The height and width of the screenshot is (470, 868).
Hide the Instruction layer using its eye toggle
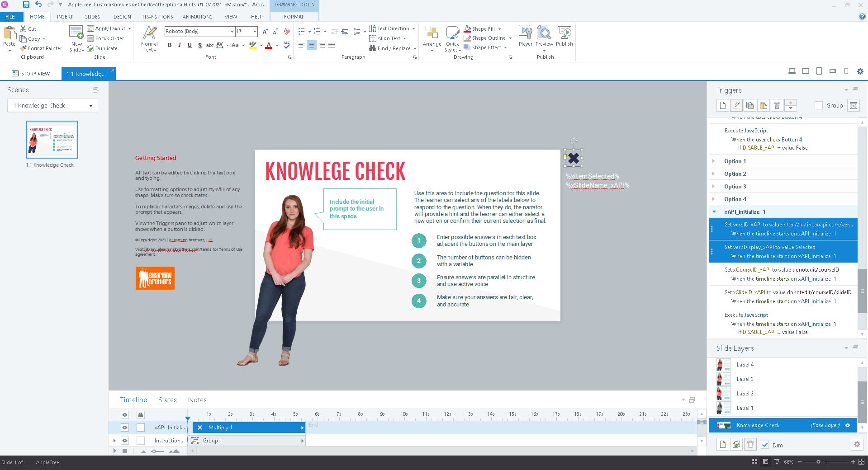click(x=125, y=441)
